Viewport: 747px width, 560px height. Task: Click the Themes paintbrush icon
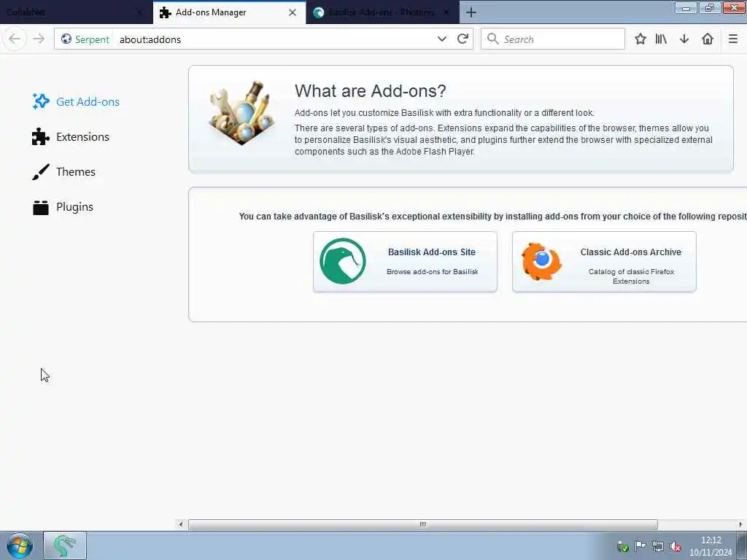tap(41, 172)
